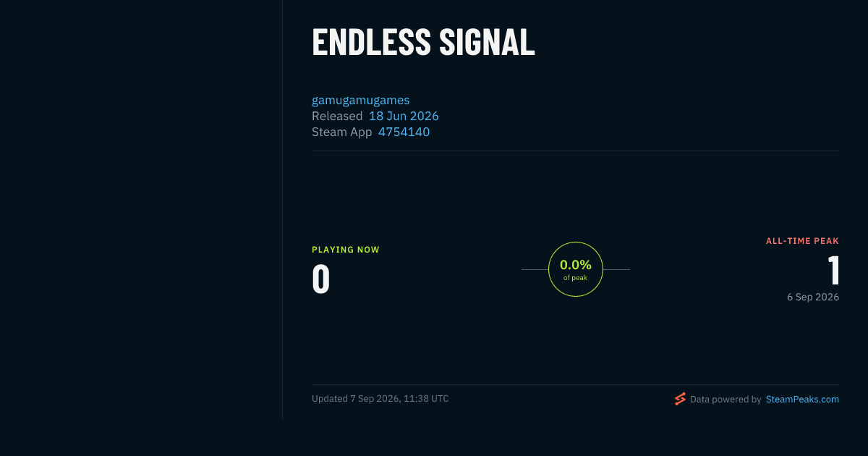Click the peak date 6 Sep 2026
868x456 pixels.
click(813, 297)
